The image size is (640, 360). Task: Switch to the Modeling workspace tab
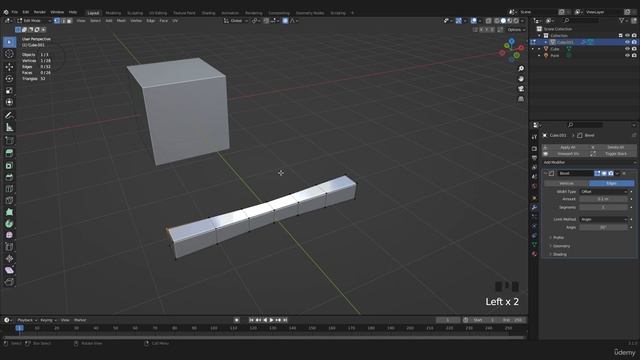tap(113, 13)
